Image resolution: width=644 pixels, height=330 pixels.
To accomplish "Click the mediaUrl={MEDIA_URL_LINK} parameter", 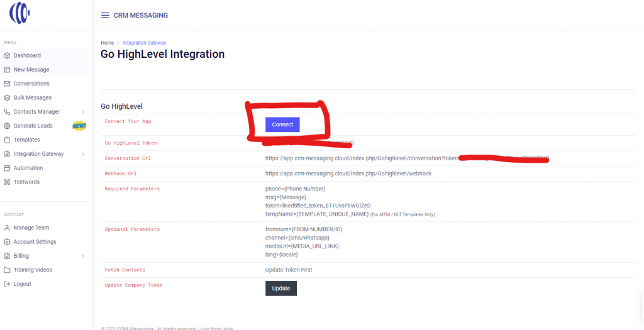I will pyautogui.click(x=303, y=246).
